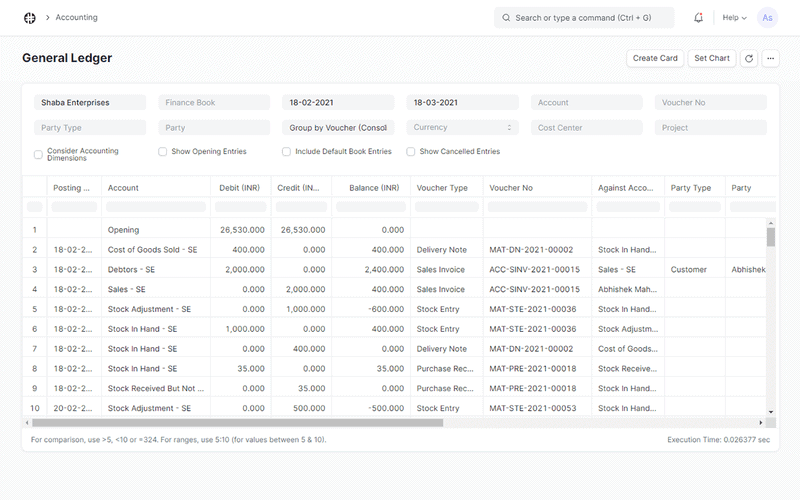Open the Help dropdown menu

735,18
